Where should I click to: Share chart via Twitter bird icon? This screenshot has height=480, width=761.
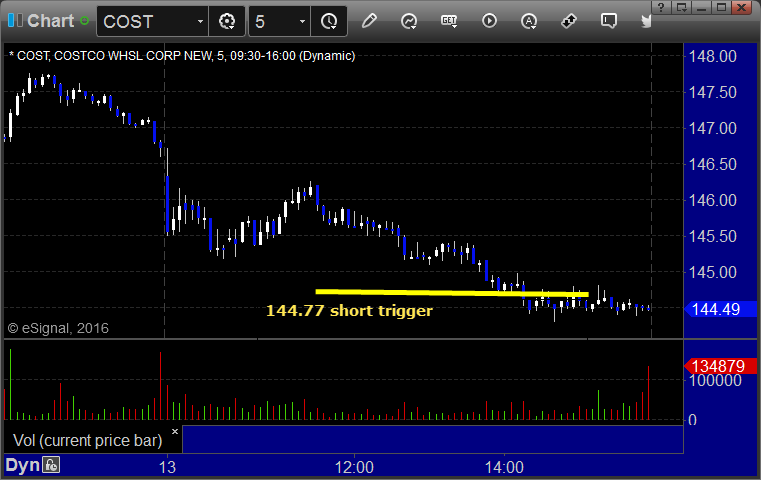click(646, 21)
